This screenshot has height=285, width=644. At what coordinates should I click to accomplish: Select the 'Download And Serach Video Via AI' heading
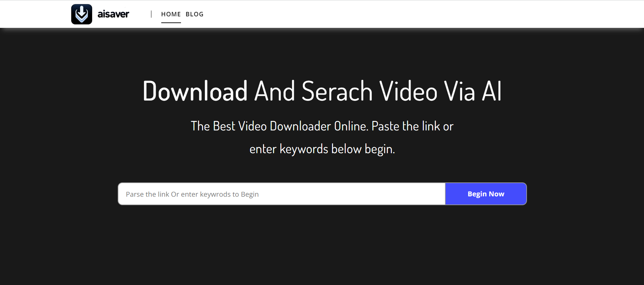[322, 91]
